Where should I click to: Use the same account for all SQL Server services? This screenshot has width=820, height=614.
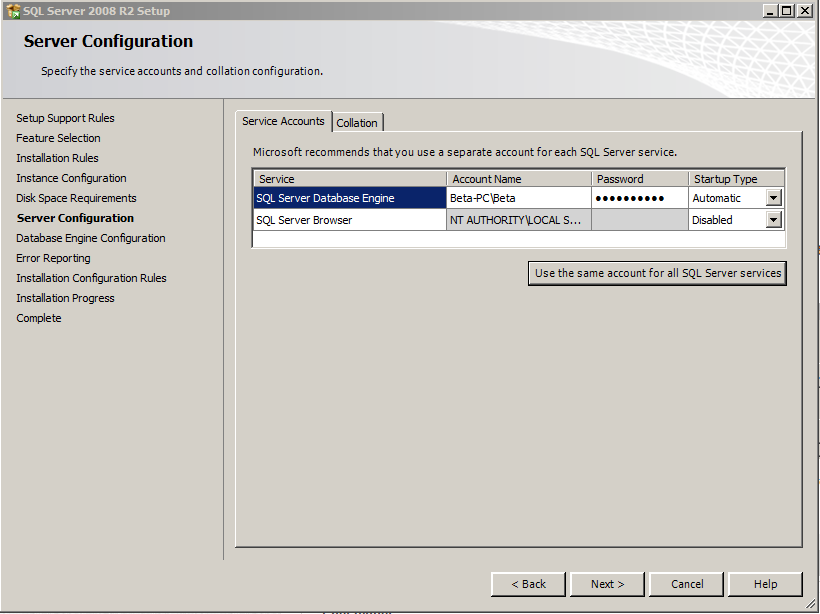pyautogui.click(x=657, y=273)
